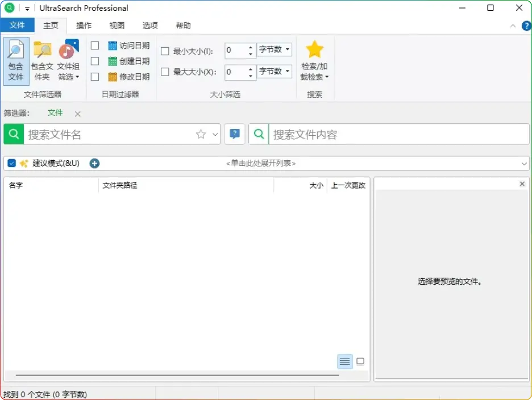Tick the 最大大小(X) checkbox
This screenshot has width=532, height=400.
pos(165,72)
